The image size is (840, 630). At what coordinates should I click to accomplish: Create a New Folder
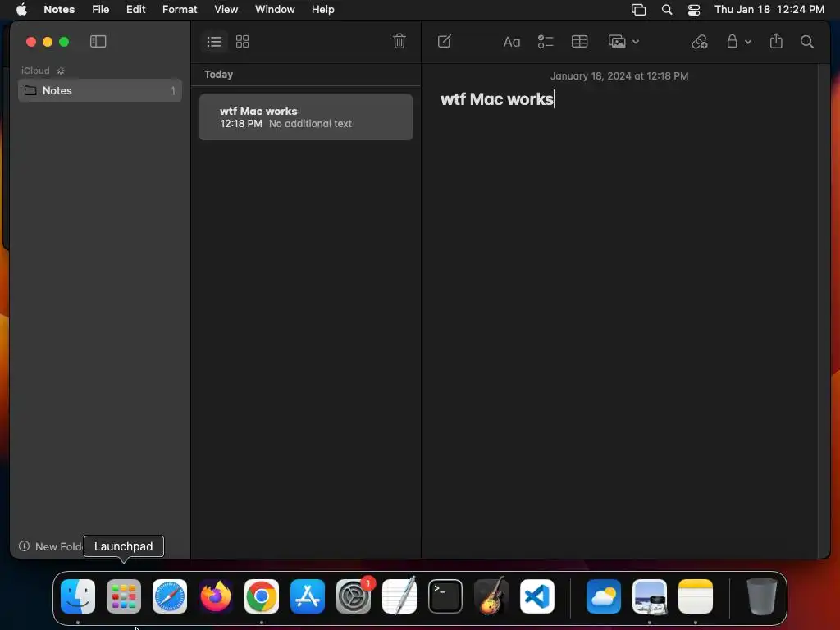(50, 546)
